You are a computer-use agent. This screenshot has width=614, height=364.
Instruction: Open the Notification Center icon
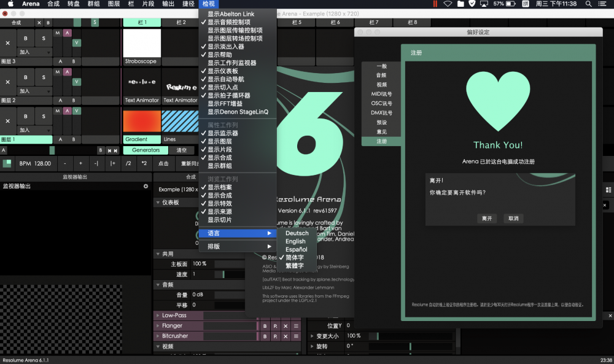click(603, 4)
